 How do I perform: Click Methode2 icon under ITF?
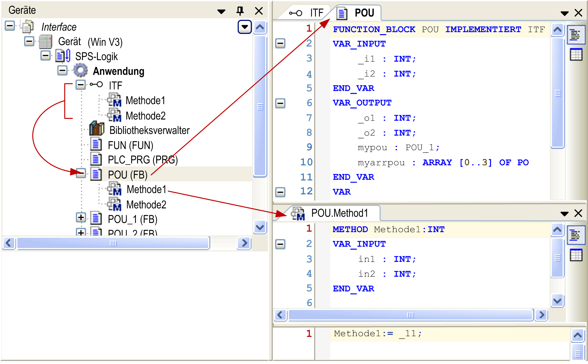(x=114, y=115)
